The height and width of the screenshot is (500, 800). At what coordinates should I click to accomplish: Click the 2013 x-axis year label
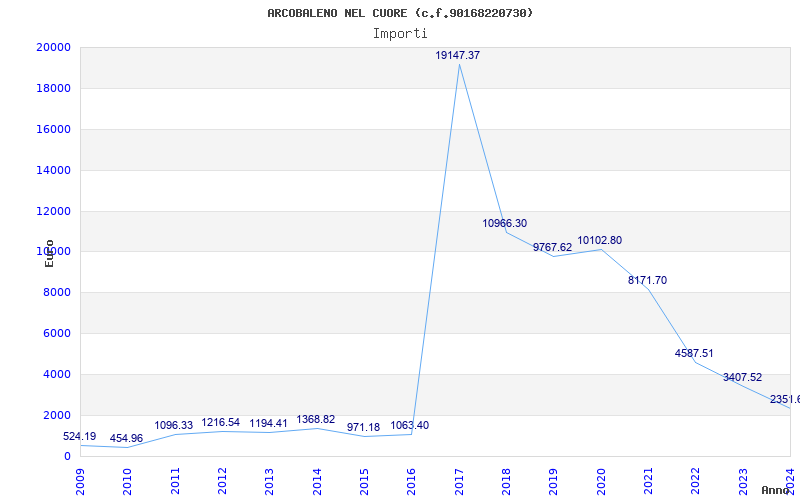(269, 482)
